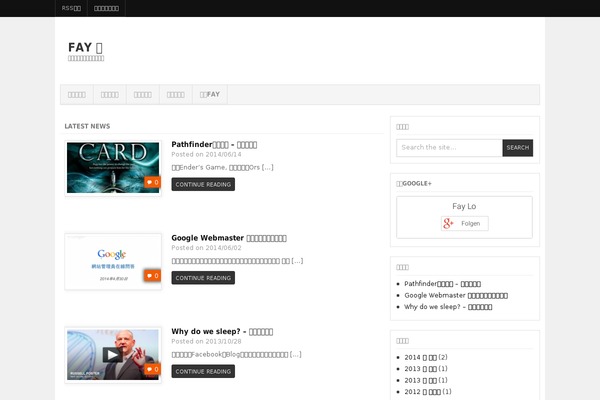Continue reading the Pathfinder post
600x400 pixels.
[x=203, y=184]
